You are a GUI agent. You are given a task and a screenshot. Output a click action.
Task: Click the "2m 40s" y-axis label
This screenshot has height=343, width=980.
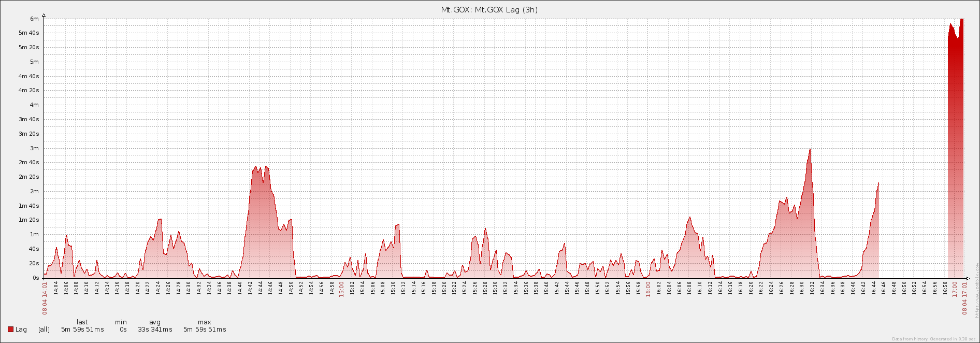tap(29, 163)
